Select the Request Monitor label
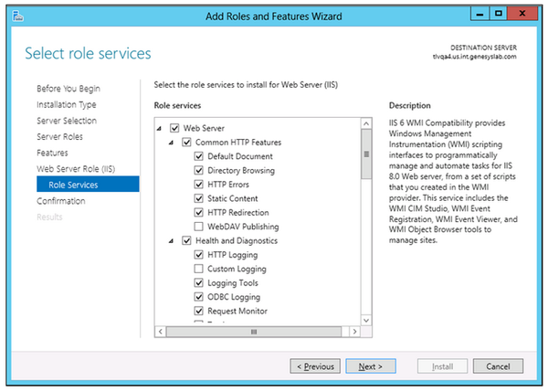 tap(237, 311)
